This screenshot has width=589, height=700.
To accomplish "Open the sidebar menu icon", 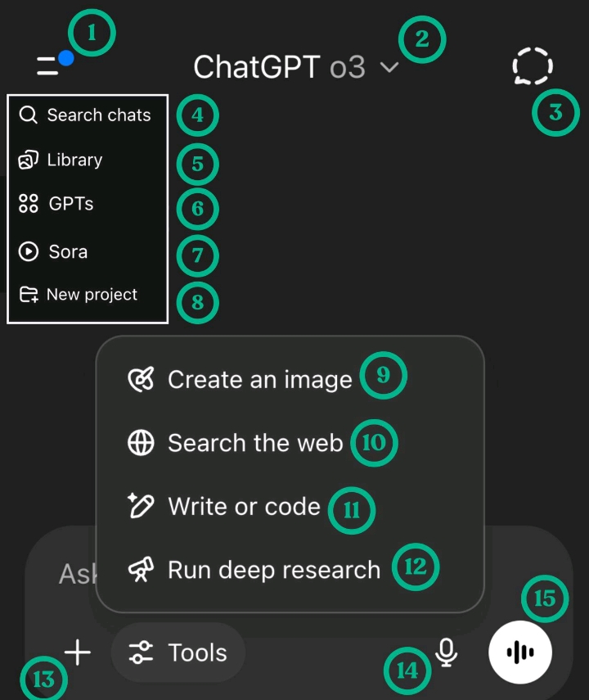I will pyautogui.click(x=48, y=66).
